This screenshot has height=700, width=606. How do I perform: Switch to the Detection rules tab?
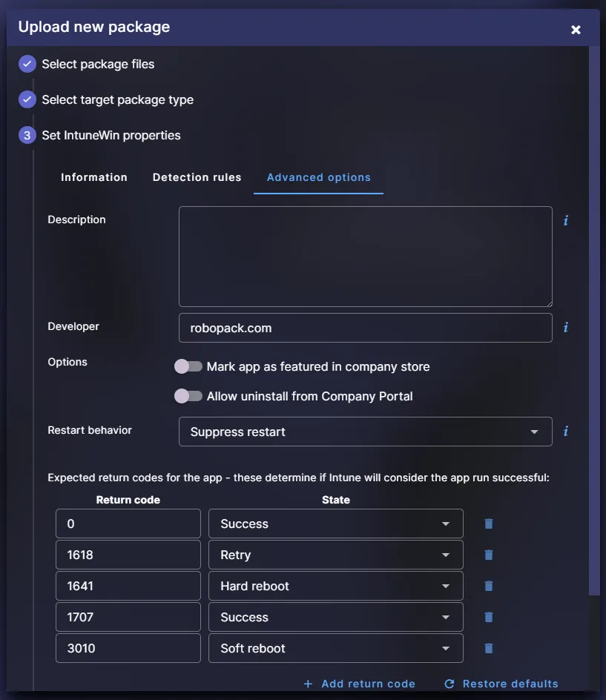[x=197, y=177]
